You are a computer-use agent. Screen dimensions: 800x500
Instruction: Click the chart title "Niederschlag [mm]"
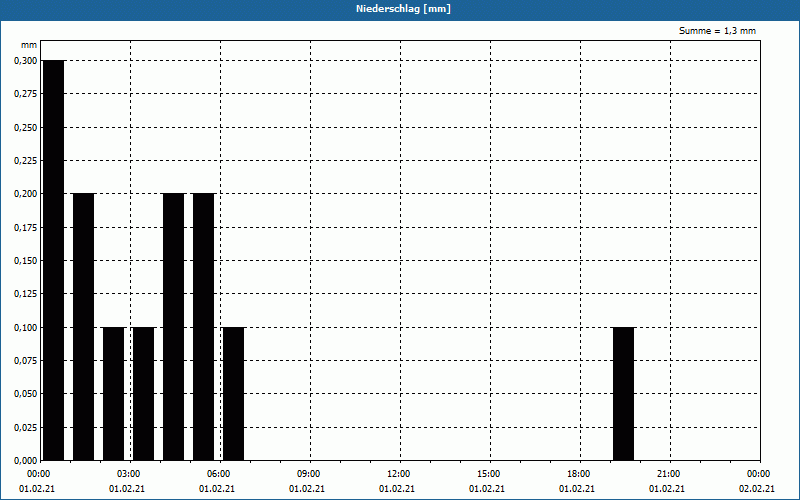[403, 9]
